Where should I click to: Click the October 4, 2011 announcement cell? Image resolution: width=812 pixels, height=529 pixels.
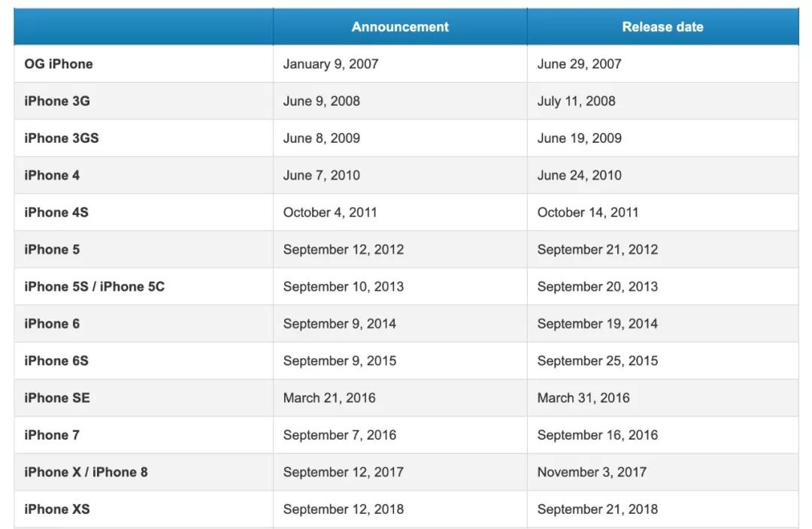point(330,213)
